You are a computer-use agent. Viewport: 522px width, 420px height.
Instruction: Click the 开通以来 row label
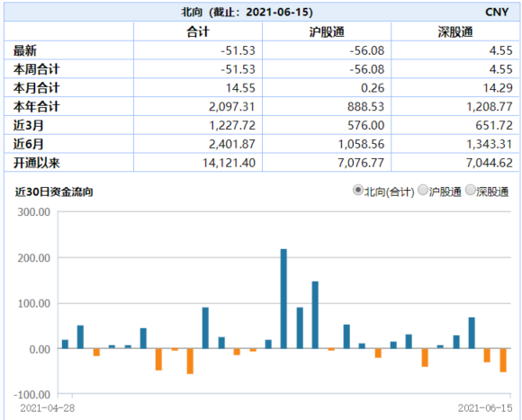(x=36, y=163)
